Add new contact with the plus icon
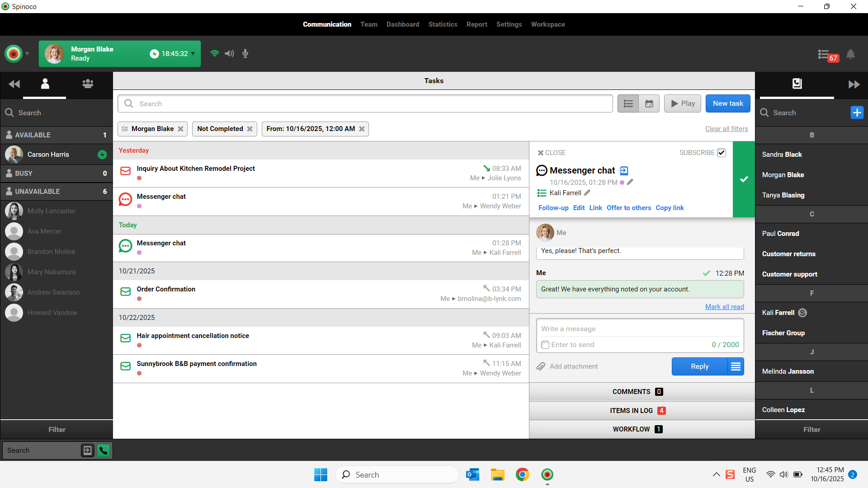 coord(857,113)
